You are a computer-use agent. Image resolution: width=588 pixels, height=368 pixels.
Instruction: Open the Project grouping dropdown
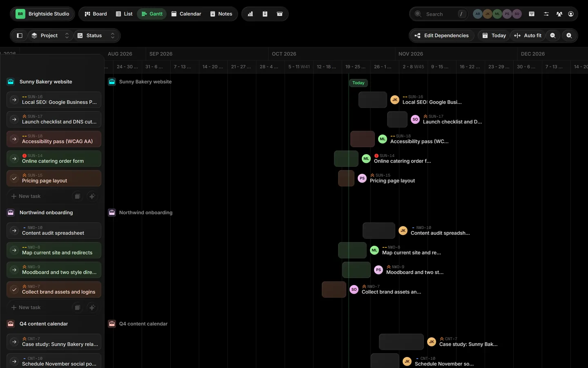(x=51, y=36)
